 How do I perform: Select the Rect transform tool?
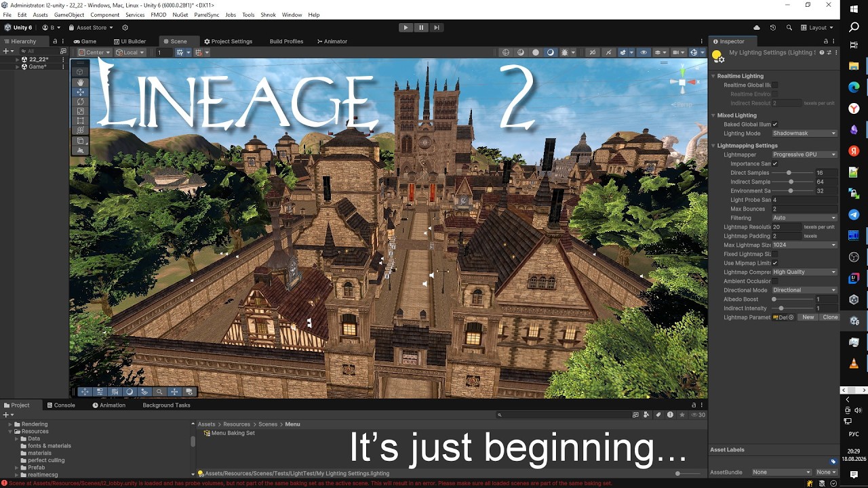[80, 121]
